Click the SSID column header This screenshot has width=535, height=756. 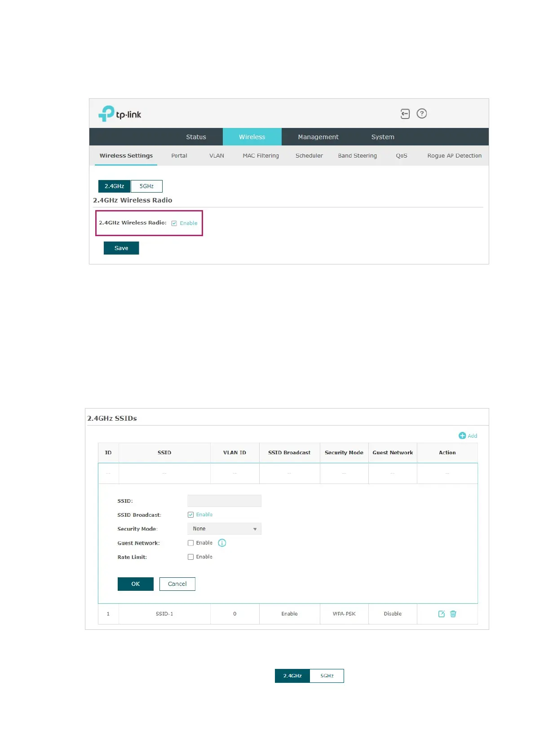pyautogui.click(x=164, y=453)
